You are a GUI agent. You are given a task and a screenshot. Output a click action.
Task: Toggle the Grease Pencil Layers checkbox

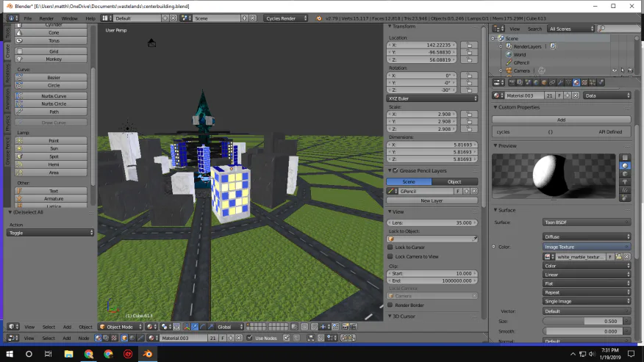pyautogui.click(x=396, y=170)
